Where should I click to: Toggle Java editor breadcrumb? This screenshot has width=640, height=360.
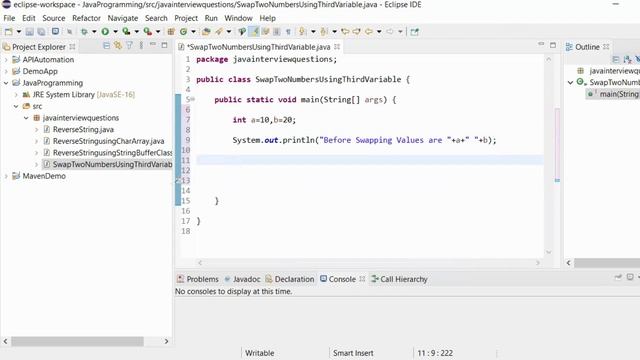coord(242,31)
